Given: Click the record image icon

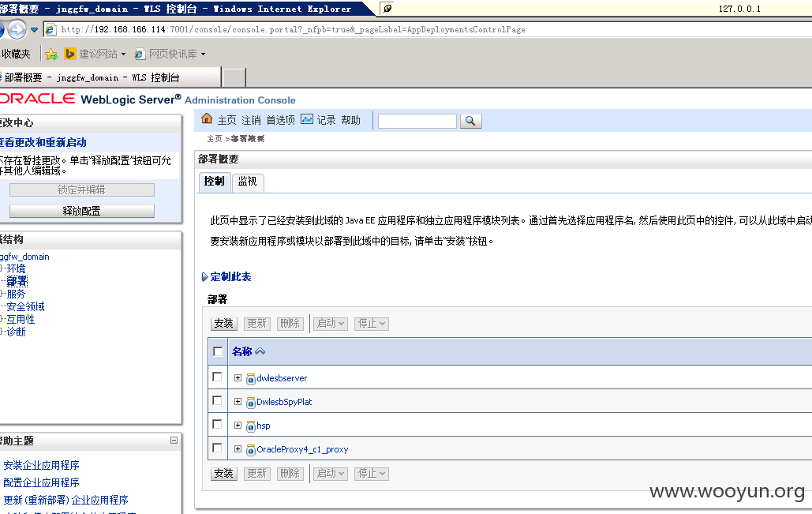Looking at the screenshot, I should [x=307, y=119].
